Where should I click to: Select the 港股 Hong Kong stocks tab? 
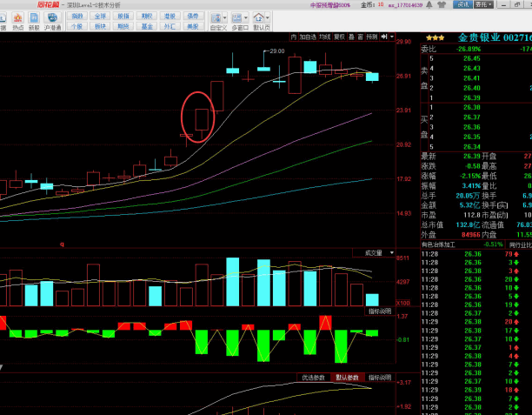tap(170, 16)
